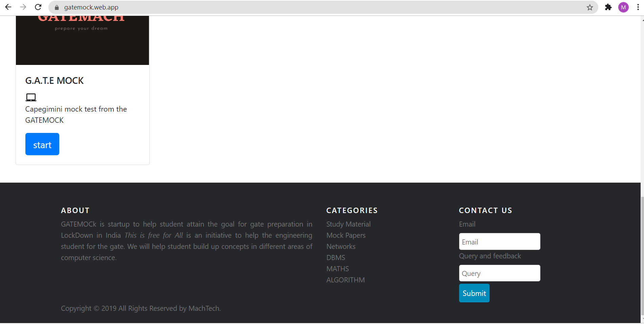Click the browser forward arrow
Image resolution: width=644 pixels, height=325 pixels.
[x=23, y=7]
